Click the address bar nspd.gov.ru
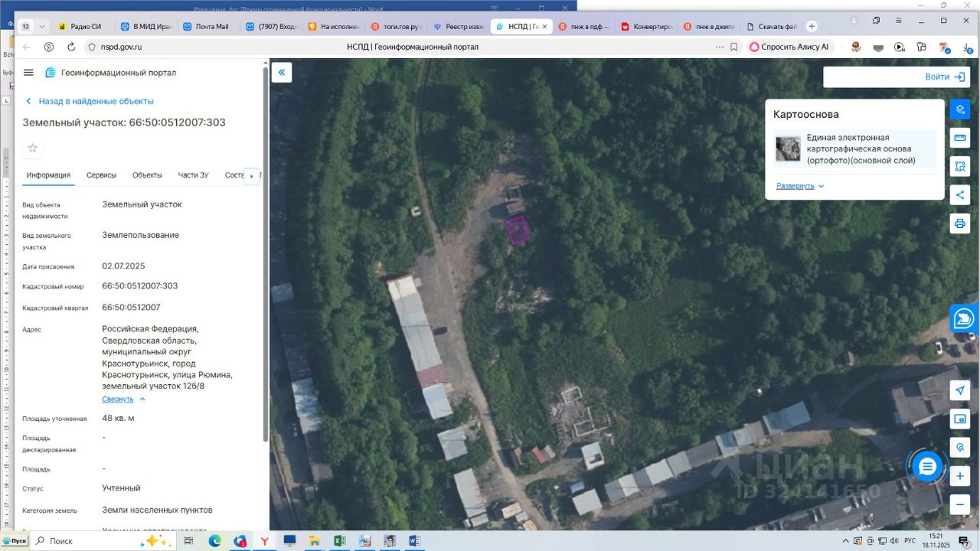980x551 pixels. point(122,47)
